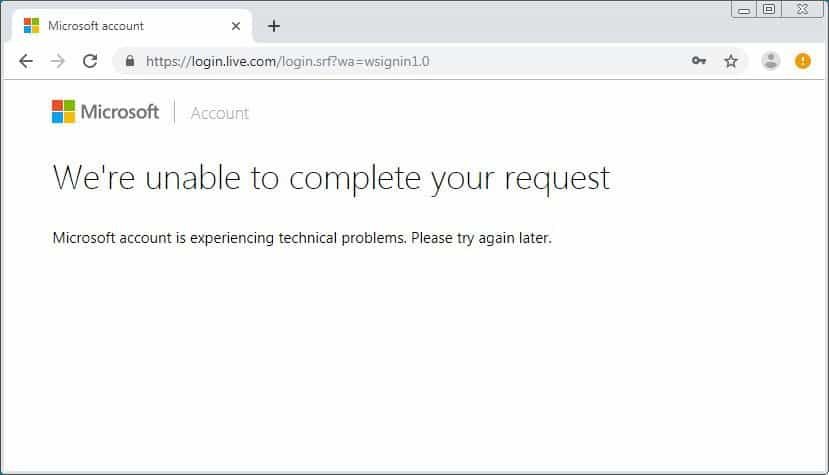The height and width of the screenshot is (475, 829).
Task: Click the forward navigation arrow
Action: 58,61
